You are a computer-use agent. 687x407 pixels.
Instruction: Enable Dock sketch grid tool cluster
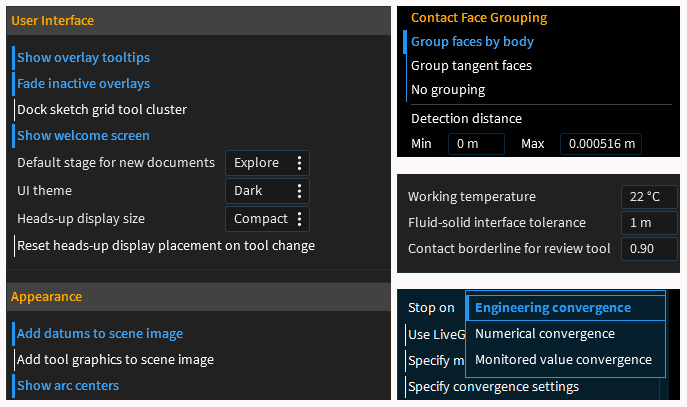click(x=102, y=110)
